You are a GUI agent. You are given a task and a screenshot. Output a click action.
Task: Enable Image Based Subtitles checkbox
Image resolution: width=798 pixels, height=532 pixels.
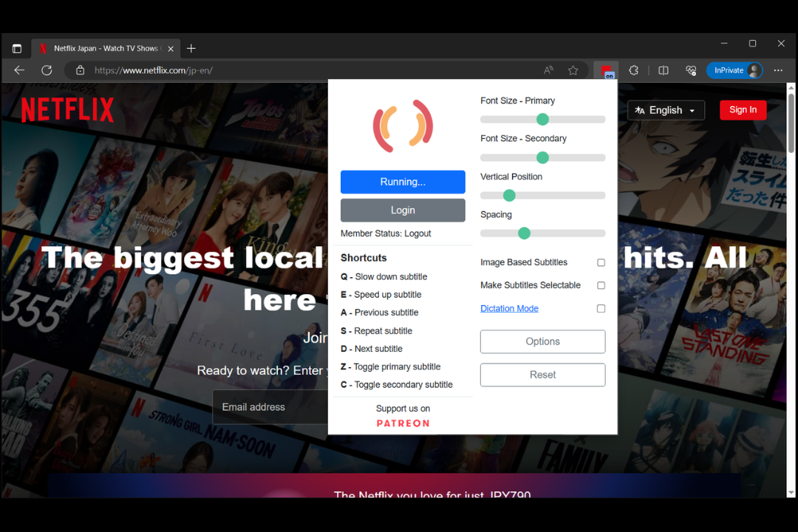pyautogui.click(x=601, y=263)
